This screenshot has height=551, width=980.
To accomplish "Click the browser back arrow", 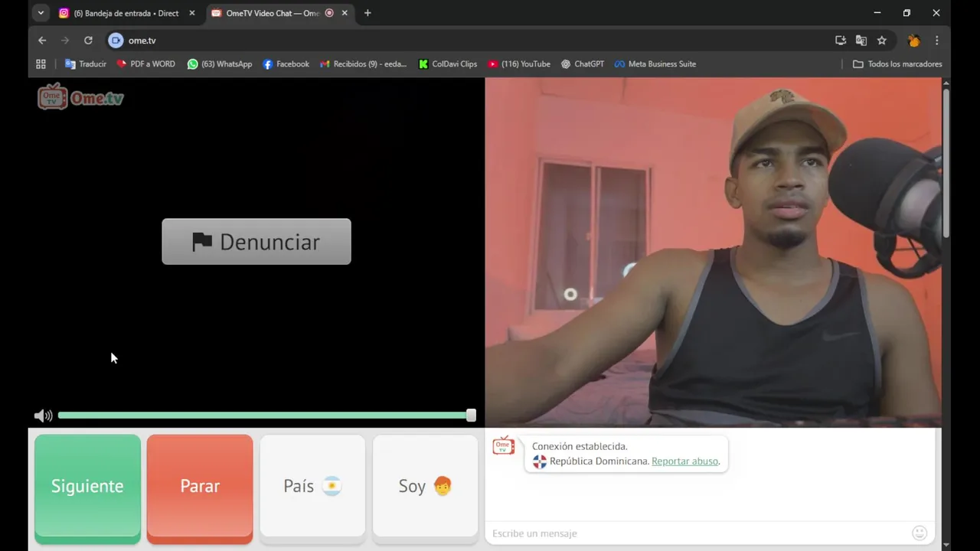I will 42,41.
